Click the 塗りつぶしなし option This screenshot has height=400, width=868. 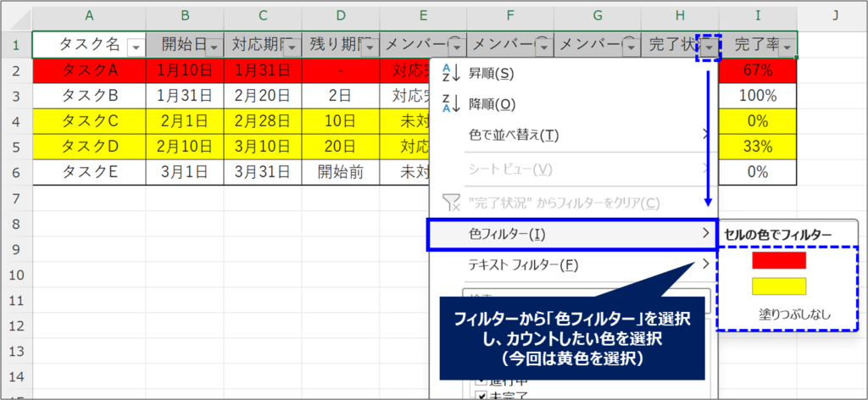click(x=794, y=314)
